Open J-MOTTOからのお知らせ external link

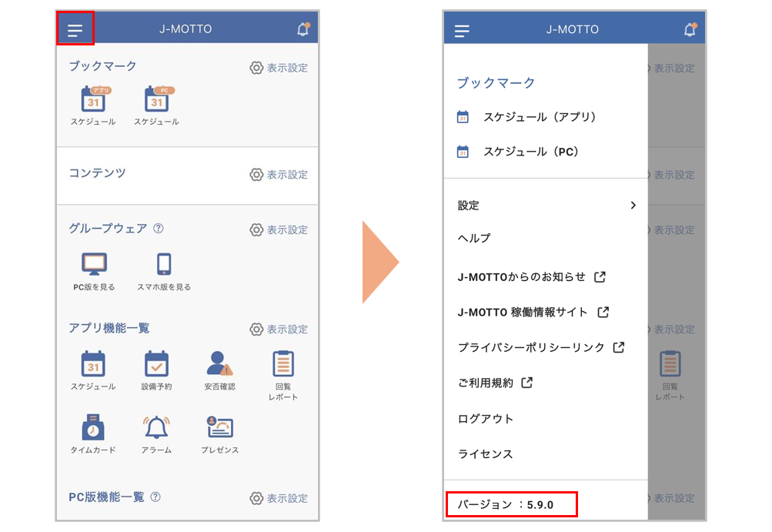pyautogui.click(x=531, y=277)
